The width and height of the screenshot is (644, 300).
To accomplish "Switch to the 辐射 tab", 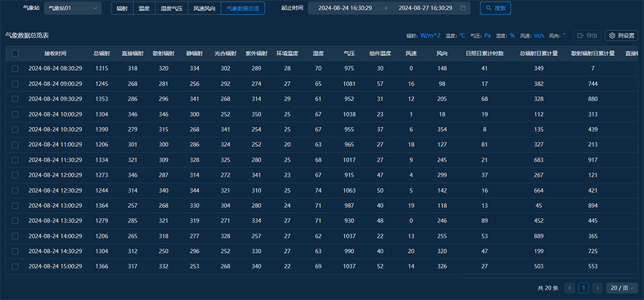I will point(122,8).
